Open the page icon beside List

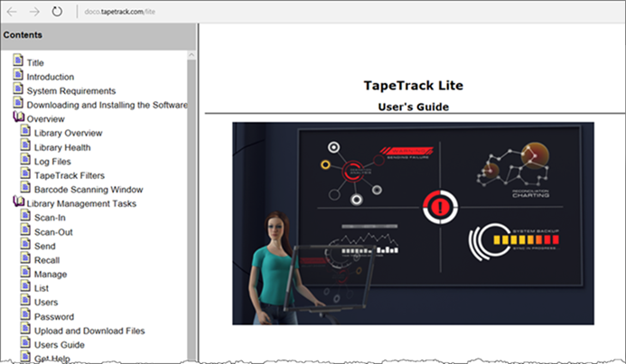25,285
